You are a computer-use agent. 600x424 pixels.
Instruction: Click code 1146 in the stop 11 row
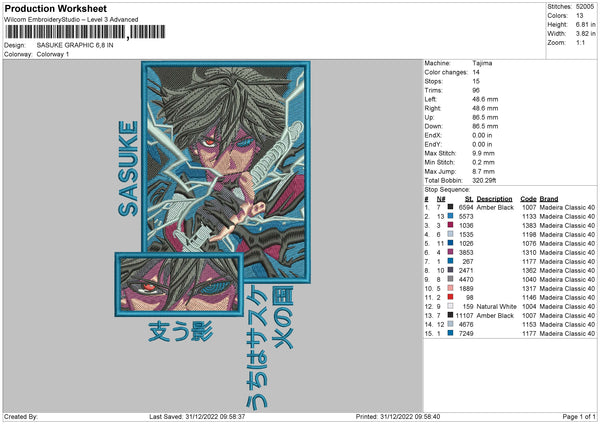(x=529, y=297)
